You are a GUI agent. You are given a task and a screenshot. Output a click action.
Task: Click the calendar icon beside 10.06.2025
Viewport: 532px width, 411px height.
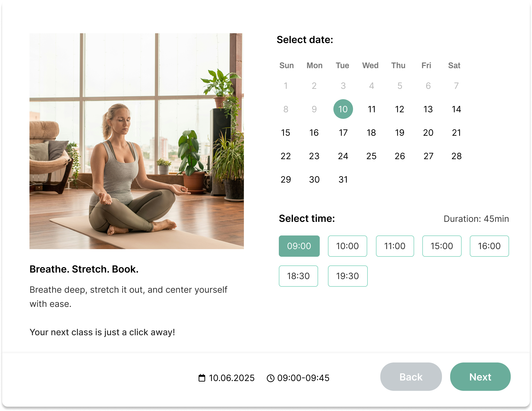pyautogui.click(x=202, y=378)
